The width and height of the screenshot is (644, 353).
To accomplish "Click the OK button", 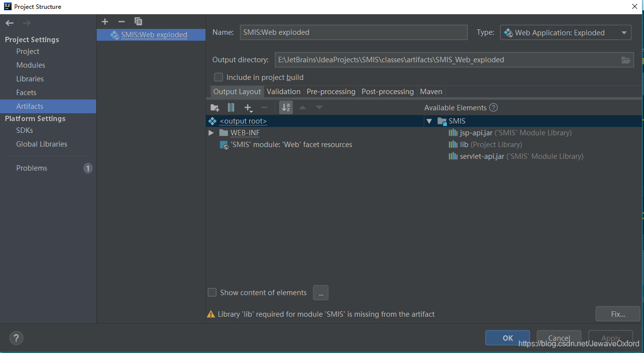I will pos(508,338).
